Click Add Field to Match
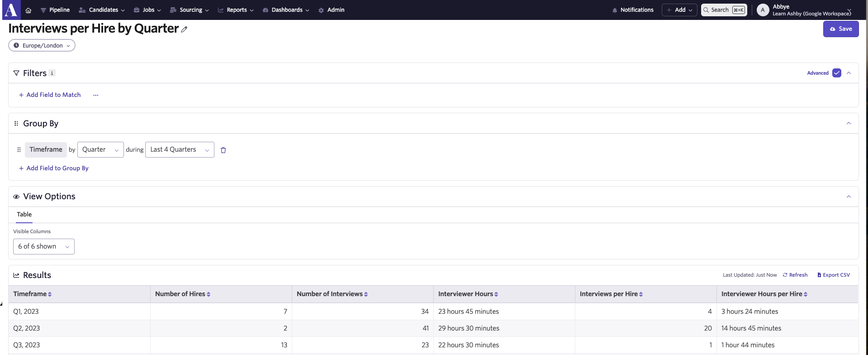The width and height of the screenshot is (868, 355). point(50,95)
